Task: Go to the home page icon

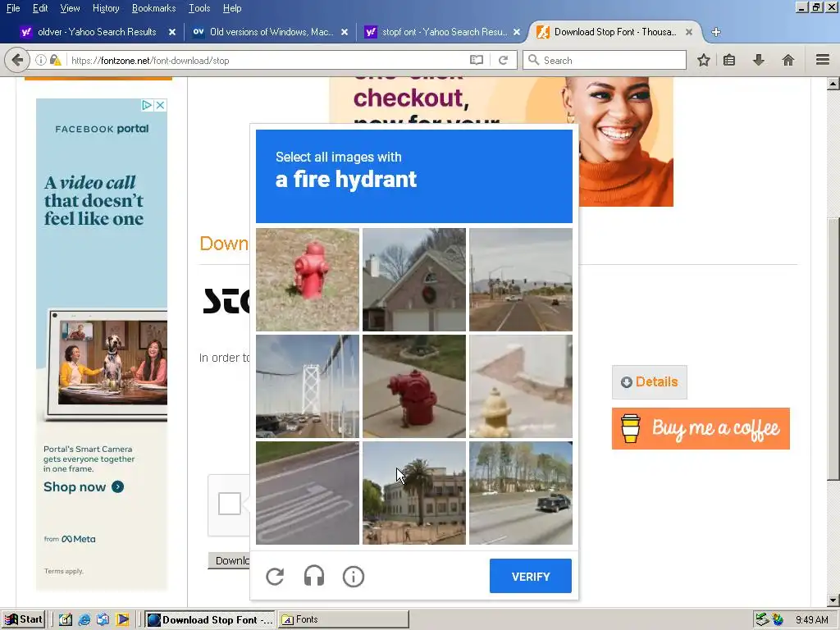Action: click(788, 60)
